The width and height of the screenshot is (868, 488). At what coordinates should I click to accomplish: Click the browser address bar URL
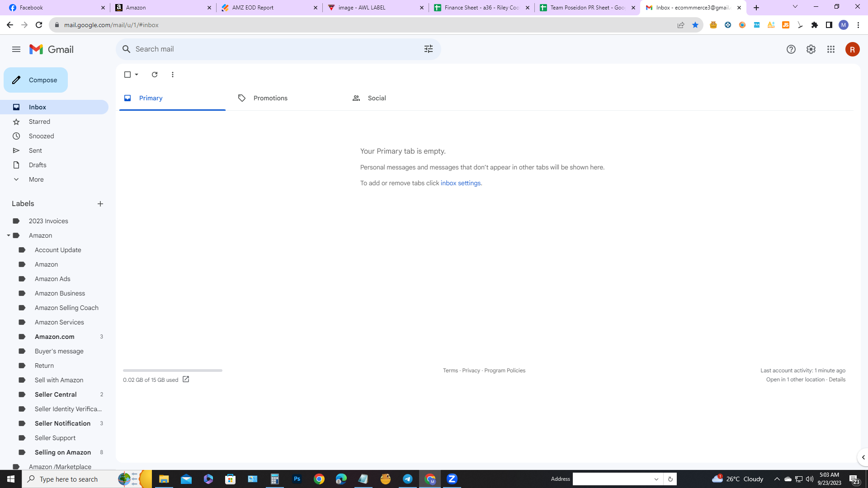point(111,25)
